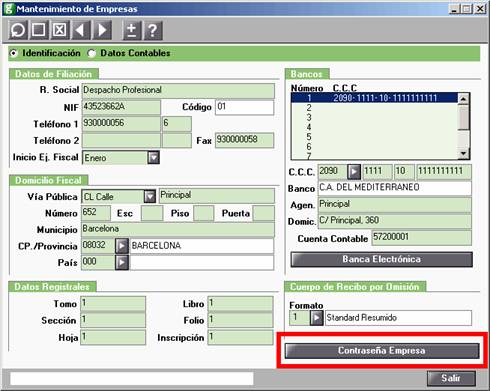The height and width of the screenshot is (391, 490).
Task: Click the Fax field 930000058
Action: 245,140
